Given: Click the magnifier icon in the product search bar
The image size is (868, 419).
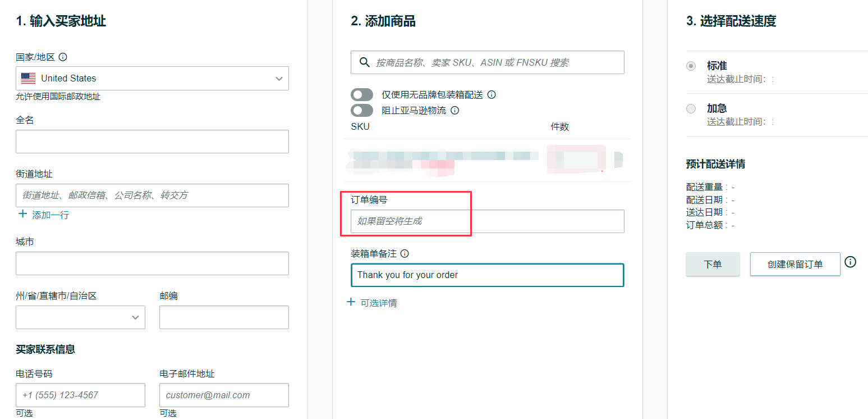Looking at the screenshot, I should click(x=366, y=62).
